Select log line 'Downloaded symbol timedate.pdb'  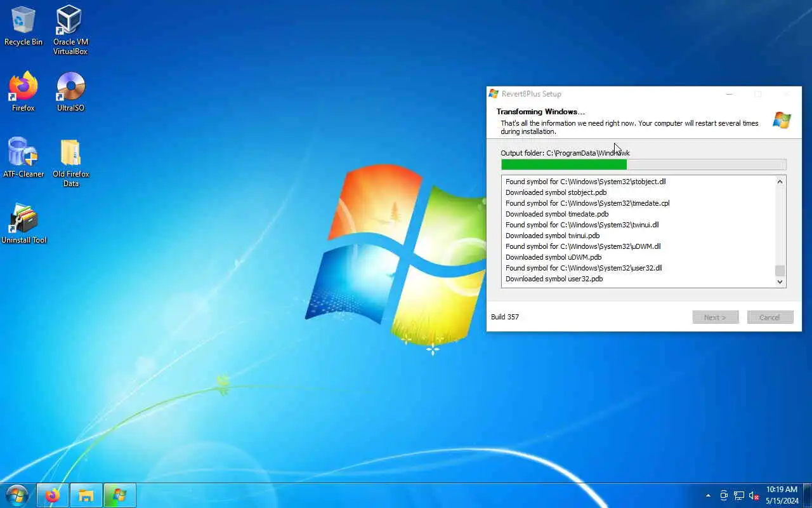557,214
